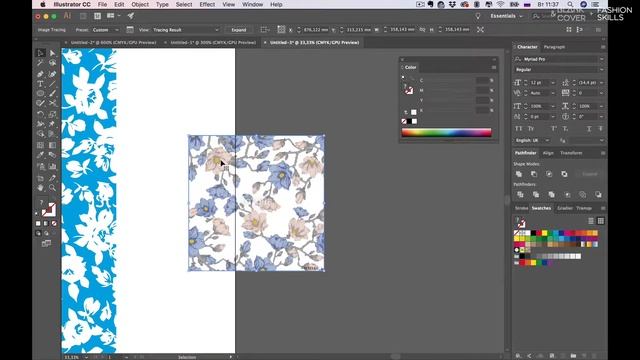This screenshot has height=360, width=640.
Task: Switch swatches to list view
Action: pyautogui.click(x=591, y=221)
